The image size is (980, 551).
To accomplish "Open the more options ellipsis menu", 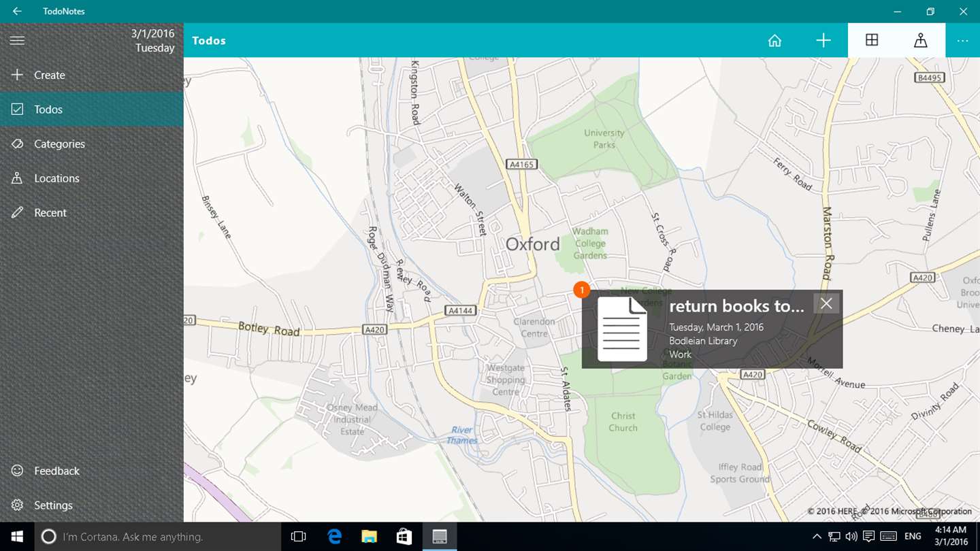I will [x=962, y=41].
